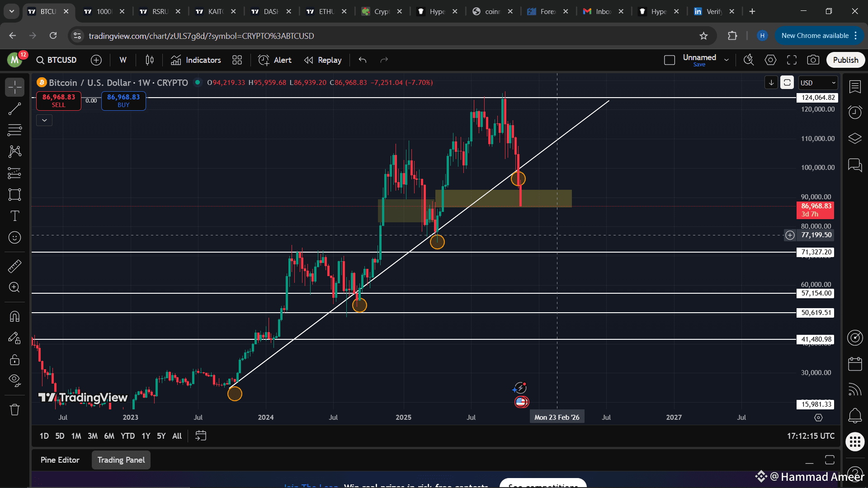The width and height of the screenshot is (868, 488).
Task: Remove objects with trash icon
Action: pos(14,409)
